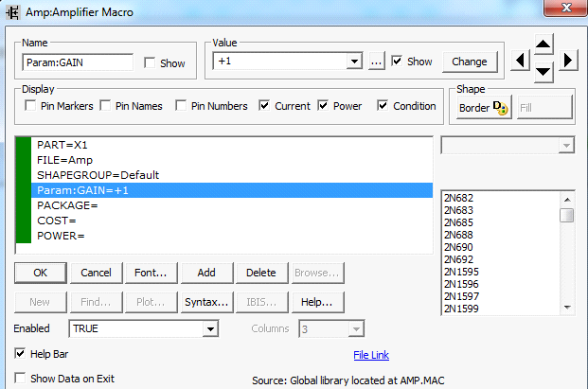
Task: Select the PART=X1 row
Action: point(232,145)
